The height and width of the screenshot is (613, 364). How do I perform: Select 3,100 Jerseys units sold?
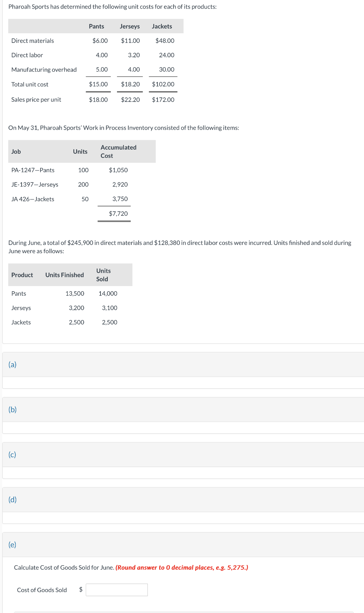(109, 308)
